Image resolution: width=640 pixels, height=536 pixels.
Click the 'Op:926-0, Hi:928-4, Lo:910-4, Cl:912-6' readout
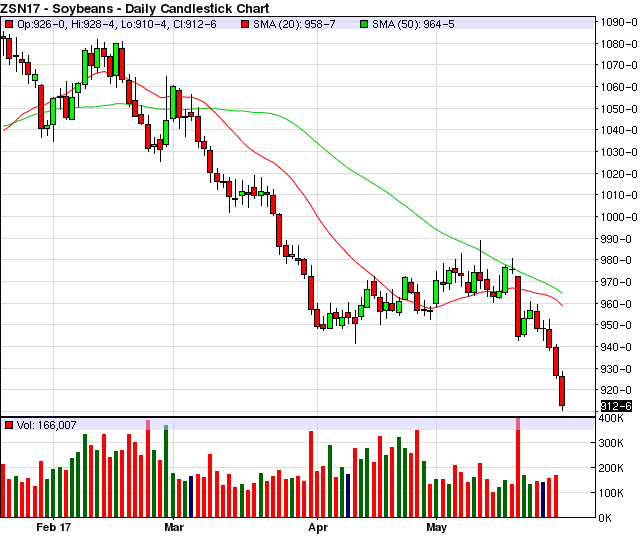117,24
